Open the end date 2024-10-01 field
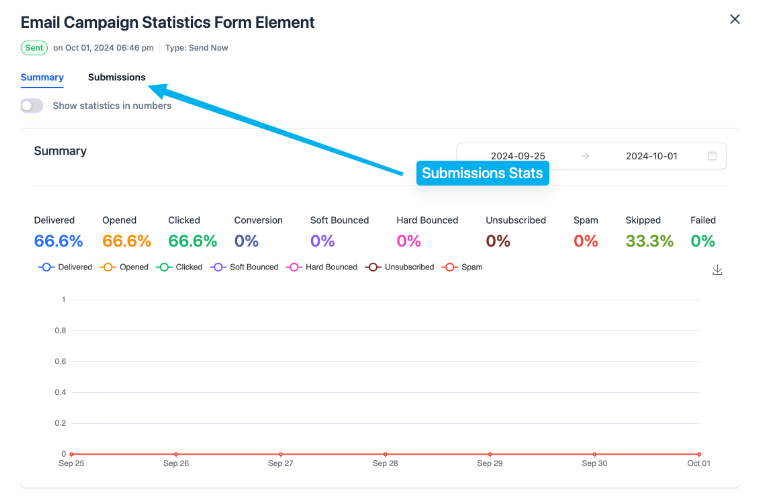 point(651,156)
